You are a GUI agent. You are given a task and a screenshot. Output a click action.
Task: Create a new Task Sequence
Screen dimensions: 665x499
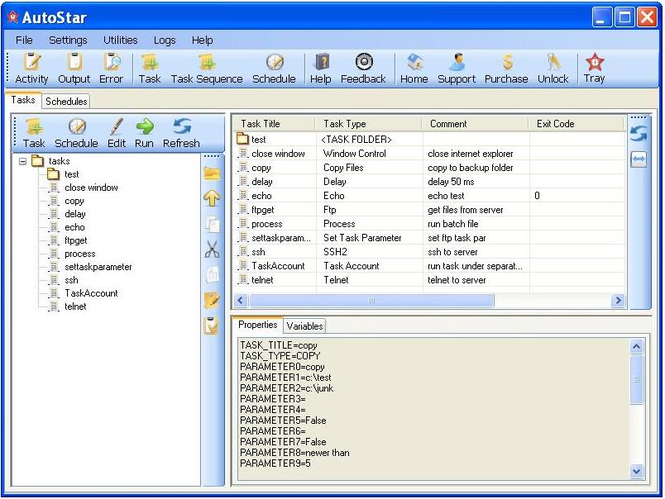pyautogui.click(x=207, y=69)
